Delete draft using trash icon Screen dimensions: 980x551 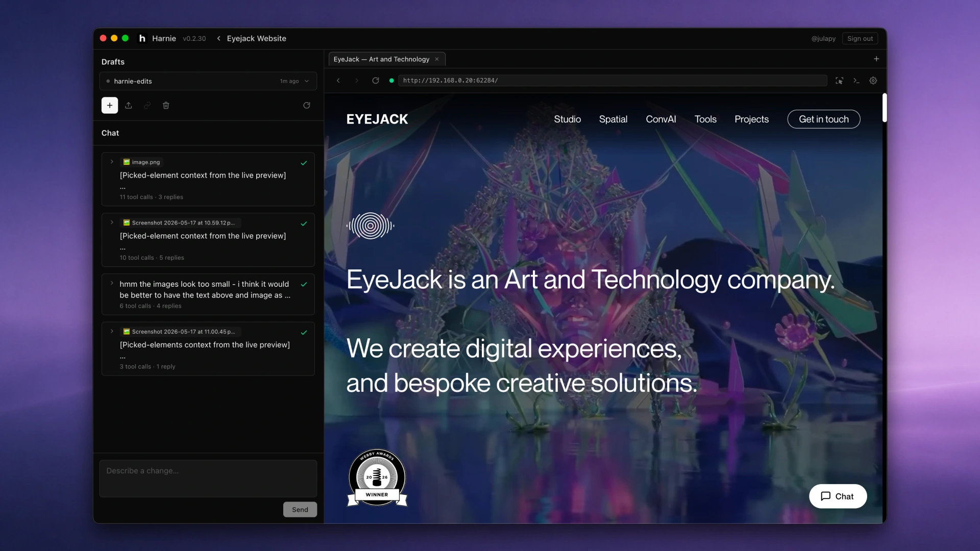tap(166, 105)
